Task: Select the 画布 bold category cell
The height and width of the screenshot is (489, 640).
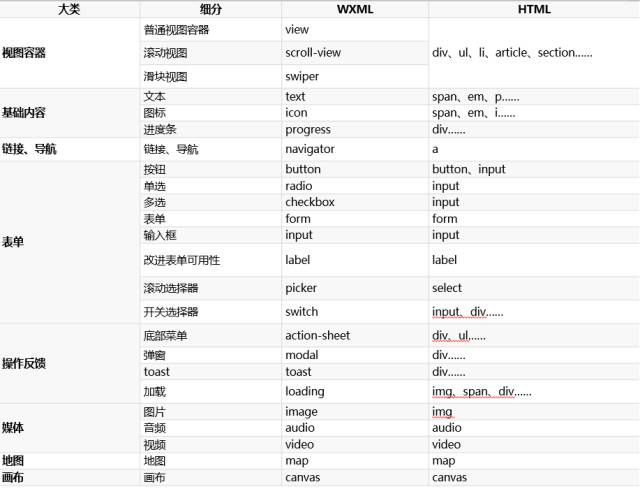Action: pos(70,478)
